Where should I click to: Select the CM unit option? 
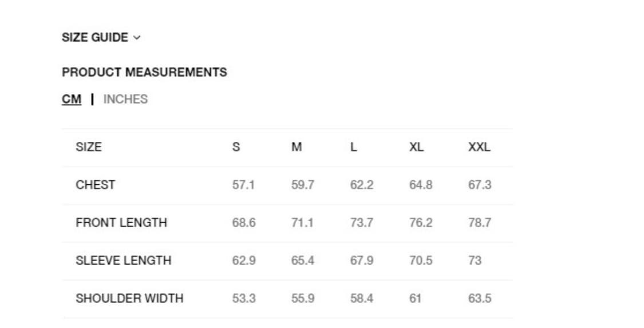coord(72,99)
